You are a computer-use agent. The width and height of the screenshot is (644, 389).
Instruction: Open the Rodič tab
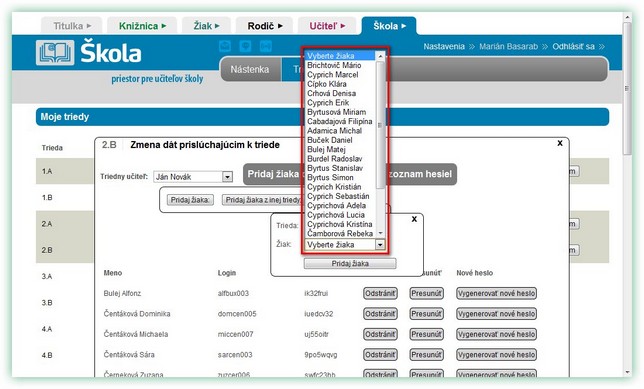264,26
